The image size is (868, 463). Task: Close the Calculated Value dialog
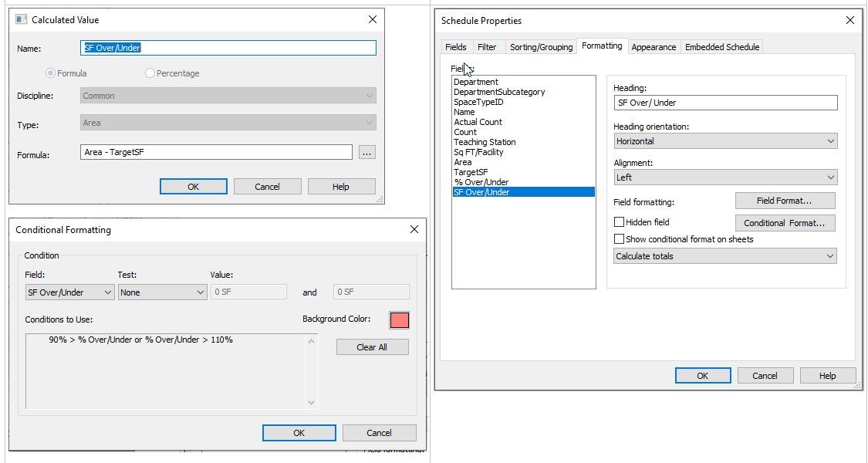click(x=373, y=20)
